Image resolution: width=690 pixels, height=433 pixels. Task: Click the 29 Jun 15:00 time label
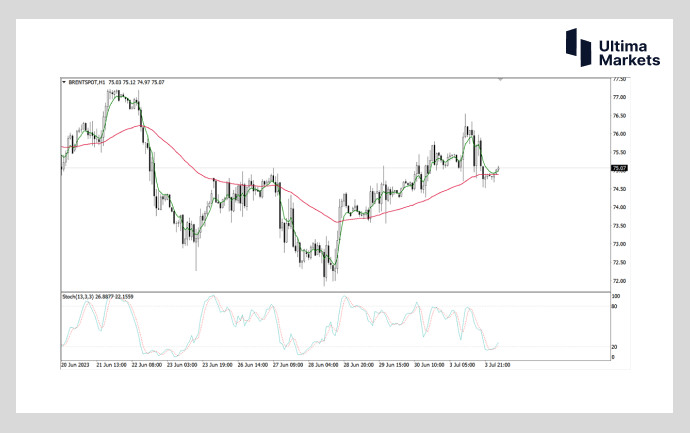click(x=394, y=365)
